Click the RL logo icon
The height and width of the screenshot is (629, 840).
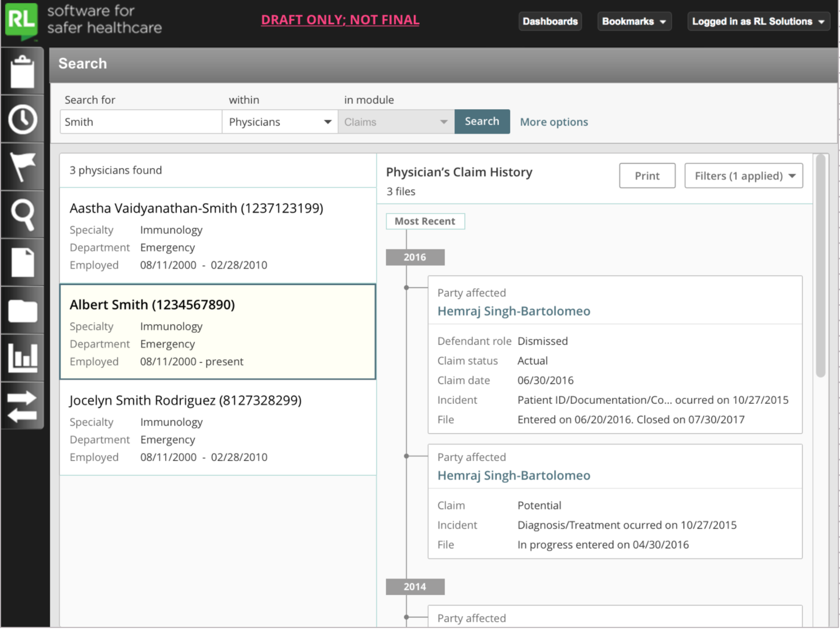tap(21, 22)
